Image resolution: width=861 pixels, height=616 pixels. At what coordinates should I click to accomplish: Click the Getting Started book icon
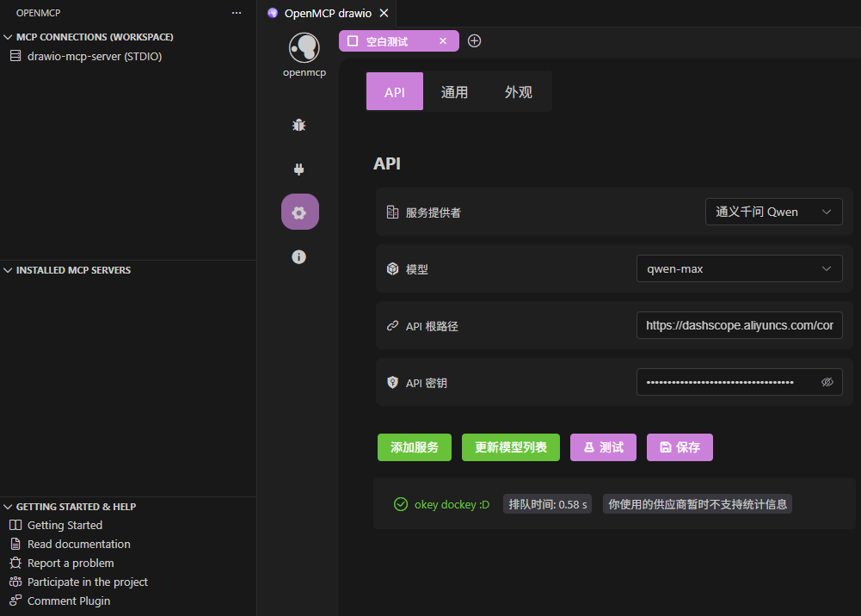tap(15, 526)
